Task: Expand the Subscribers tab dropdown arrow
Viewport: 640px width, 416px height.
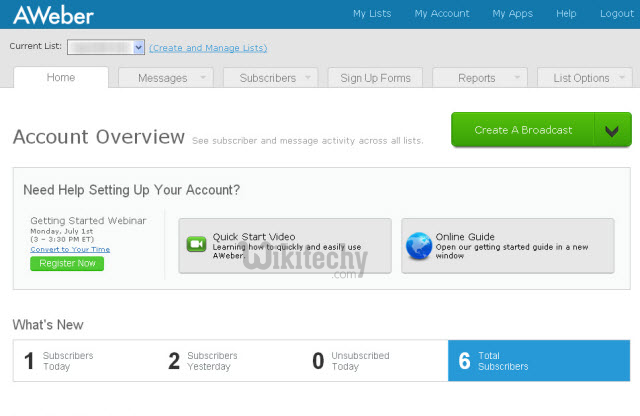Action: point(308,77)
